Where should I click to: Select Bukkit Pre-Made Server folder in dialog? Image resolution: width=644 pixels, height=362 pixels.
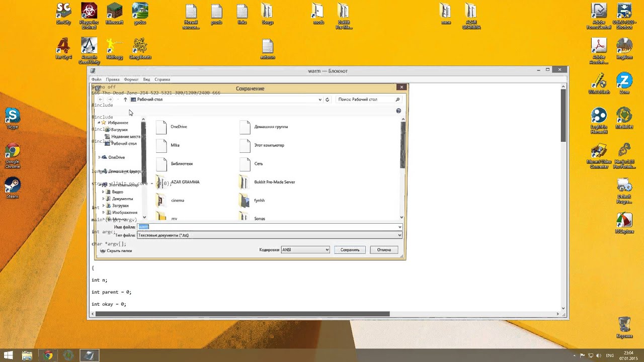(267, 182)
